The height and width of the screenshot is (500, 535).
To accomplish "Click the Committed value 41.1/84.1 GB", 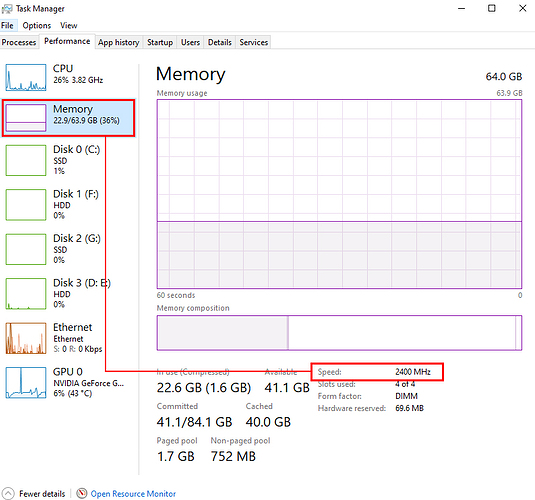I will click(194, 422).
